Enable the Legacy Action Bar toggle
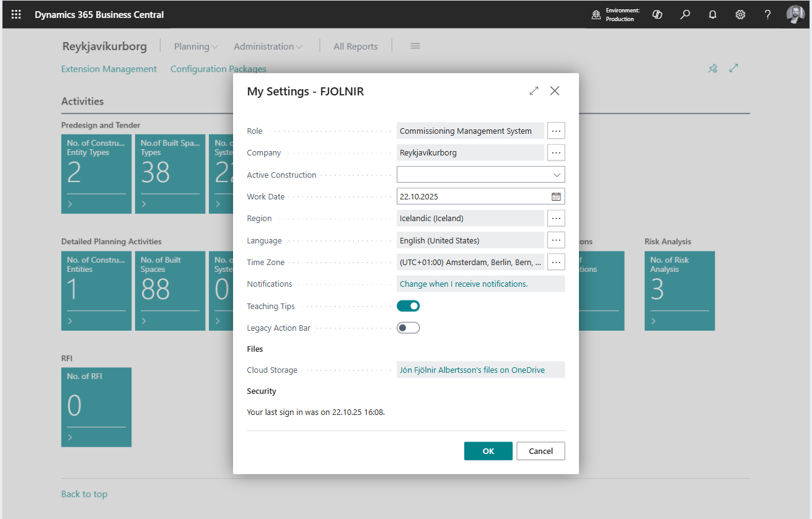 pos(408,328)
